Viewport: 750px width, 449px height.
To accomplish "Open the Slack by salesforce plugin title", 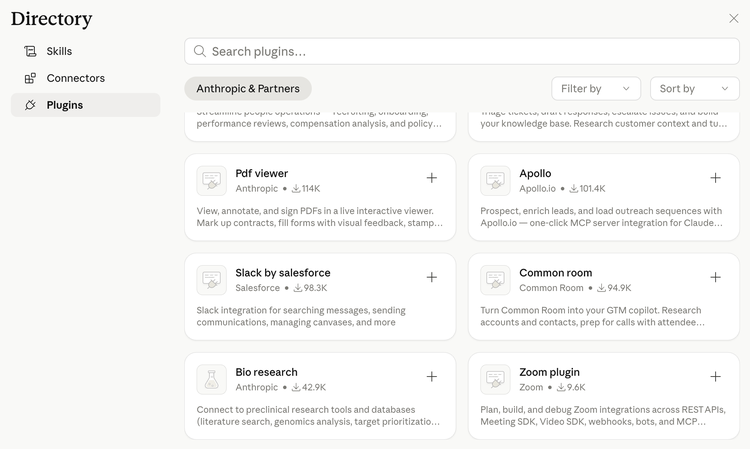I will (x=283, y=272).
